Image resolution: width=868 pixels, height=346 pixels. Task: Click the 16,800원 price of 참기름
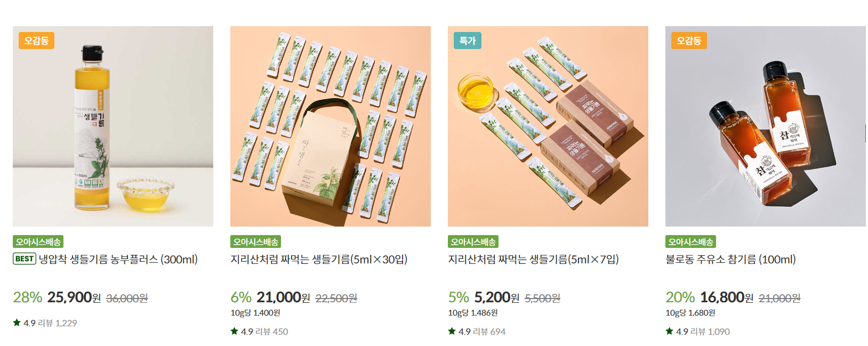727,297
